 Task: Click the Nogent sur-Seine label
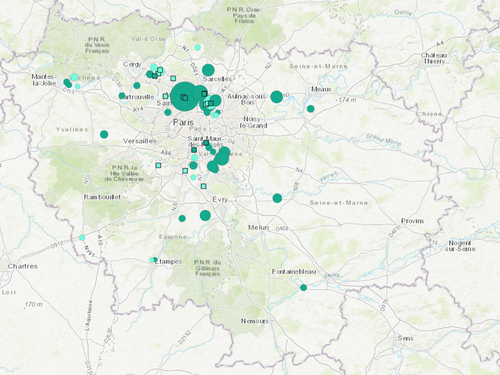460,246
